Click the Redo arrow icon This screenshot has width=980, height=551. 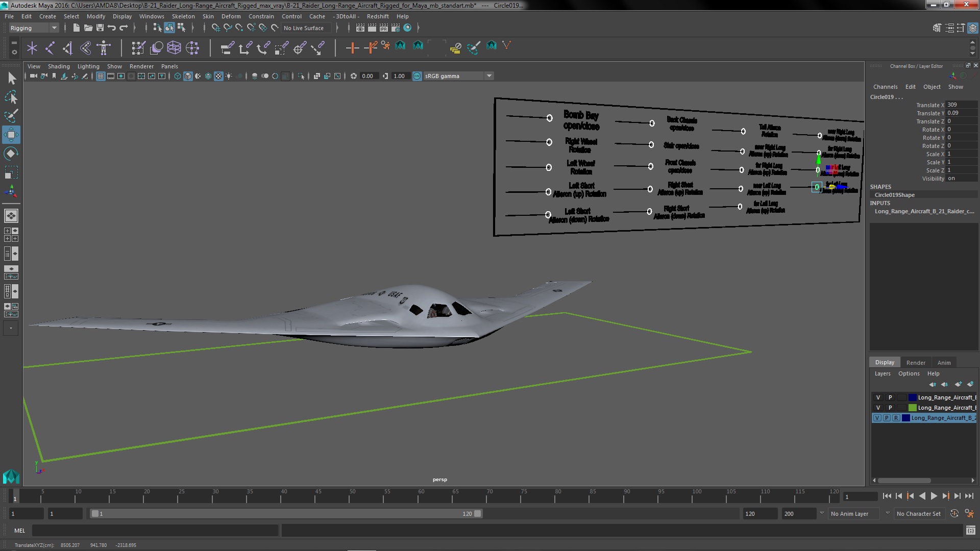click(124, 28)
